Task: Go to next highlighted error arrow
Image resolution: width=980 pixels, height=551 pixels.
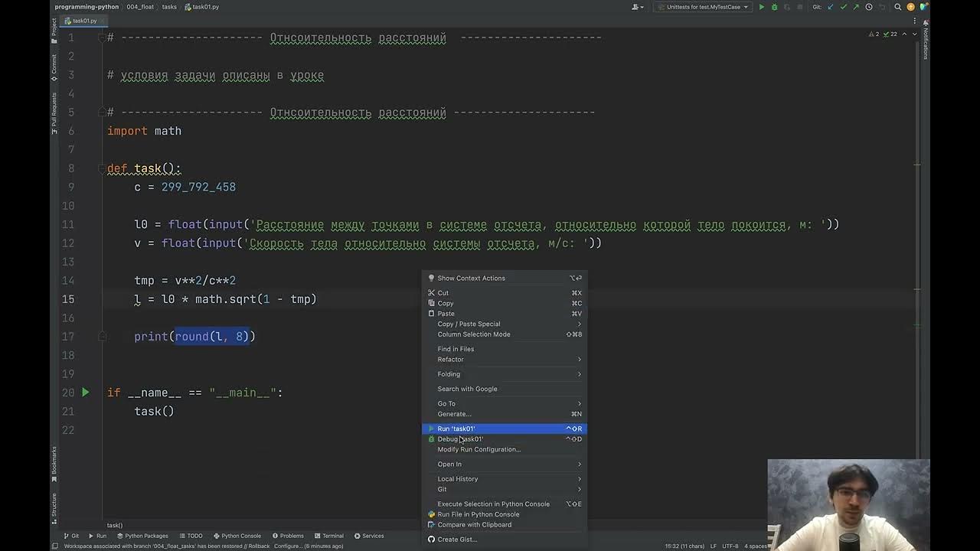Action: tap(914, 34)
